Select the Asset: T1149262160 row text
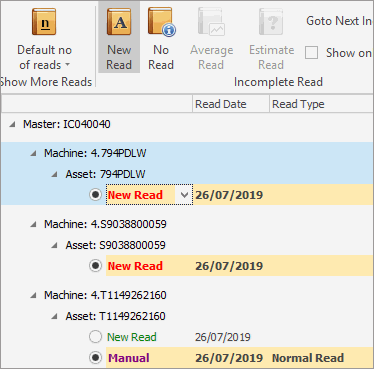Viewport: 374px width, 369px height. [115, 316]
